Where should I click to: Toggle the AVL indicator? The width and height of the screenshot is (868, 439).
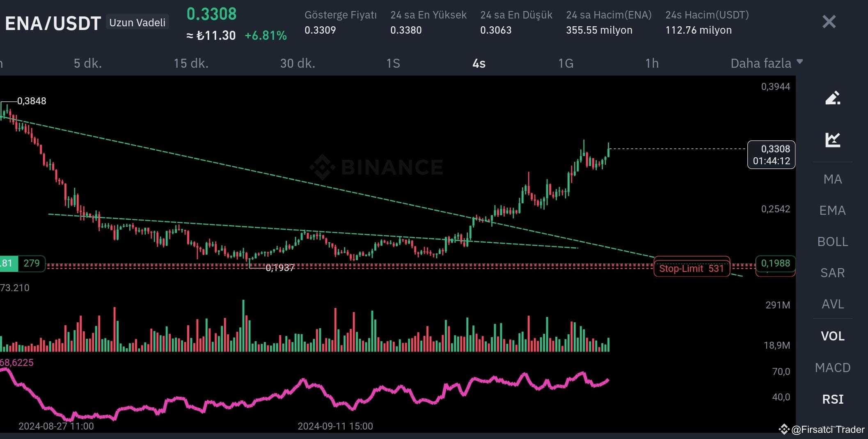833,304
